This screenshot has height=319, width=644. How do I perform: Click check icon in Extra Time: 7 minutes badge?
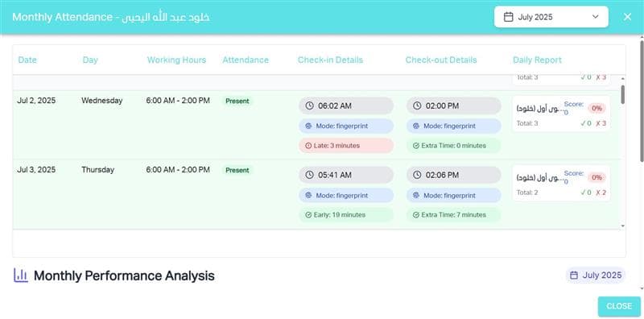tap(415, 214)
